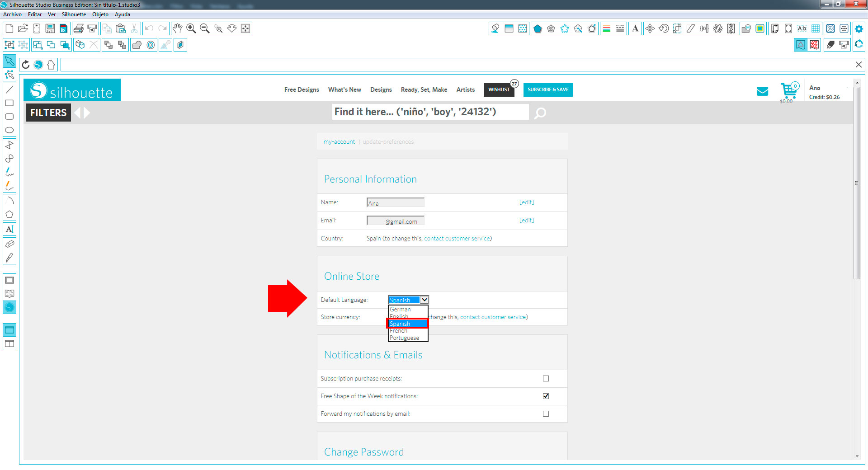868x470 pixels.
Task: Open the Line Color panel icon
Action: pos(607,28)
